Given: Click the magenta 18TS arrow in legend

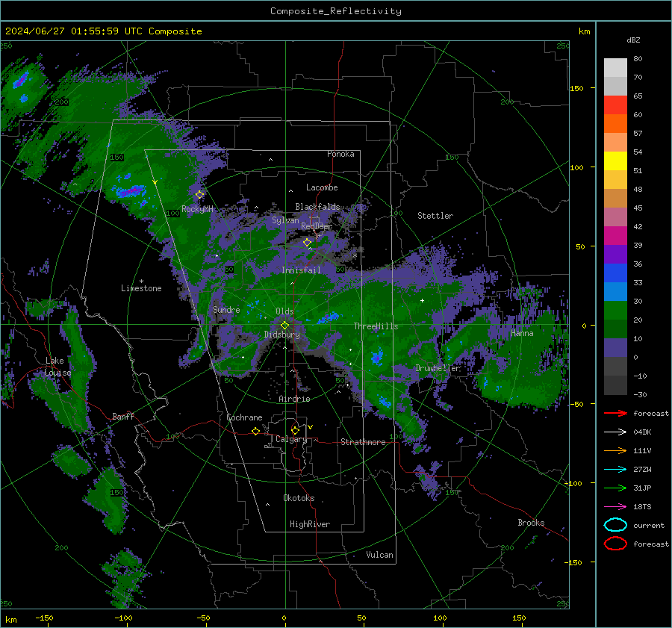Looking at the screenshot, I should click(615, 506).
